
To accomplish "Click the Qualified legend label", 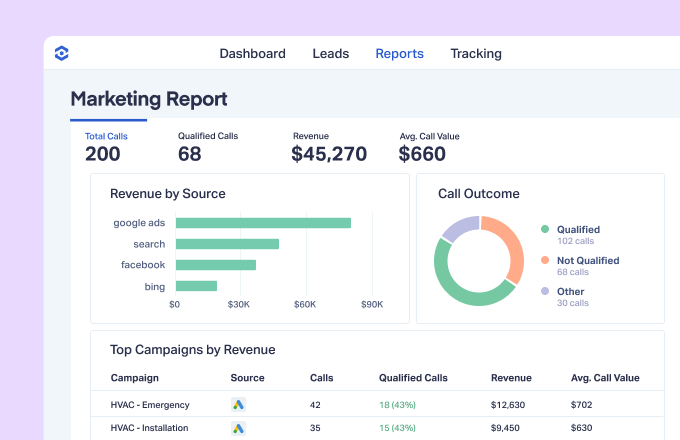I will click(x=579, y=229).
